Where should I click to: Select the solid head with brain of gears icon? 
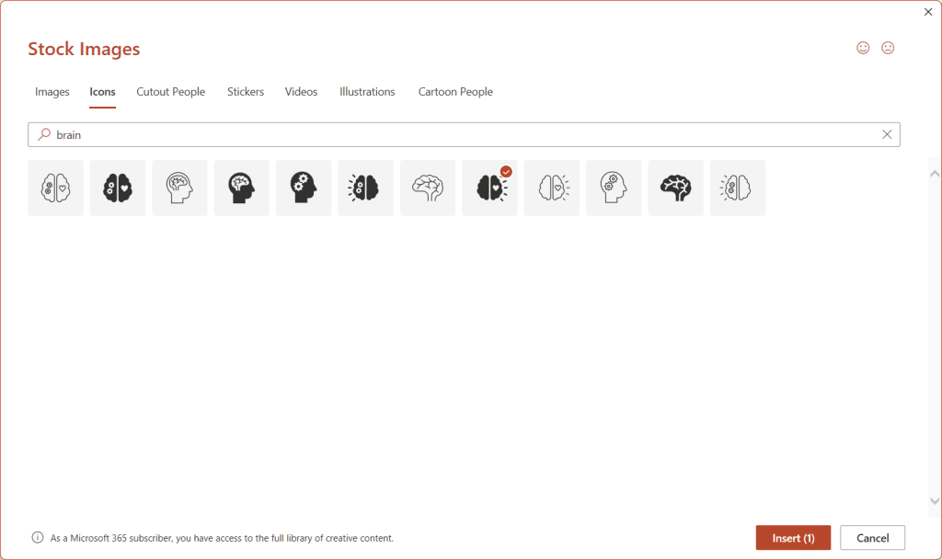(x=241, y=188)
